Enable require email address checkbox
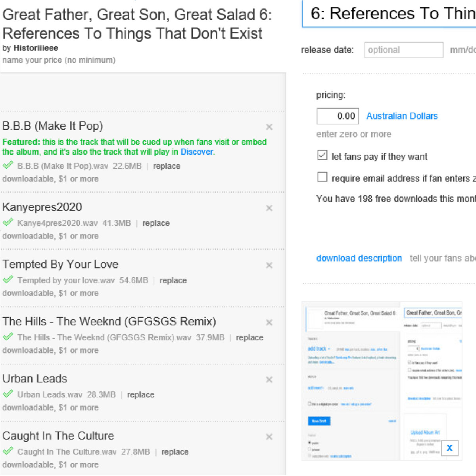The width and height of the screenshot is (476, 476). [x=322, y=177]
